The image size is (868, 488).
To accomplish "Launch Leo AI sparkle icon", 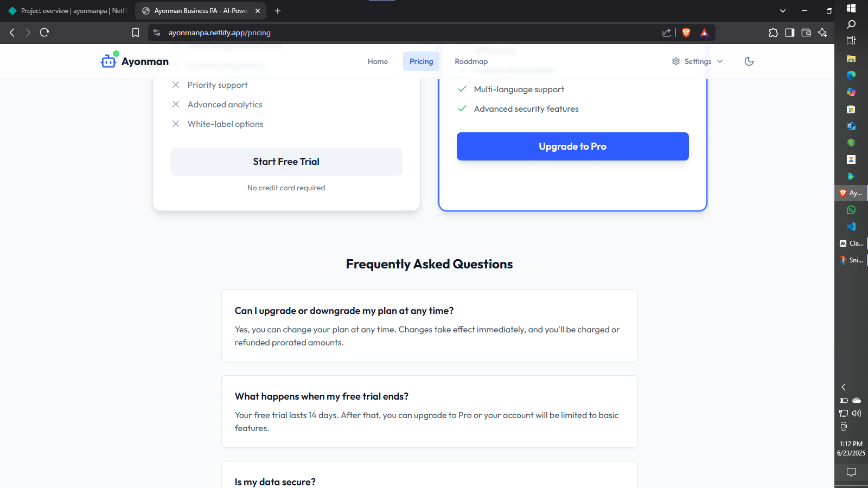I will coord(822,33).
